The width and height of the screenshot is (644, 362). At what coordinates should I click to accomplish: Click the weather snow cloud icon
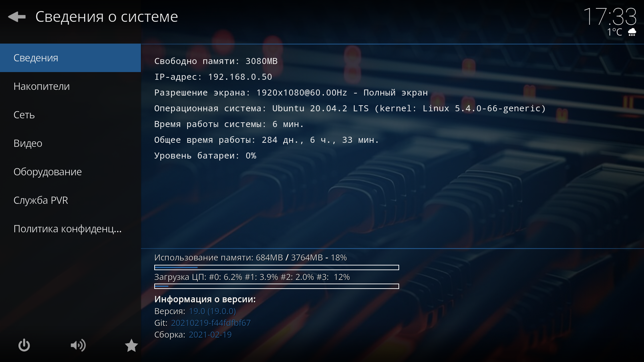[632, 32]
